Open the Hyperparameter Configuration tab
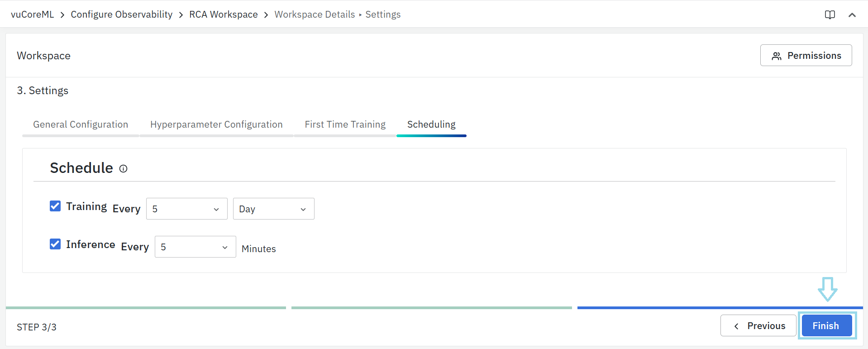The image size is (868, 349). coord(216,124)
